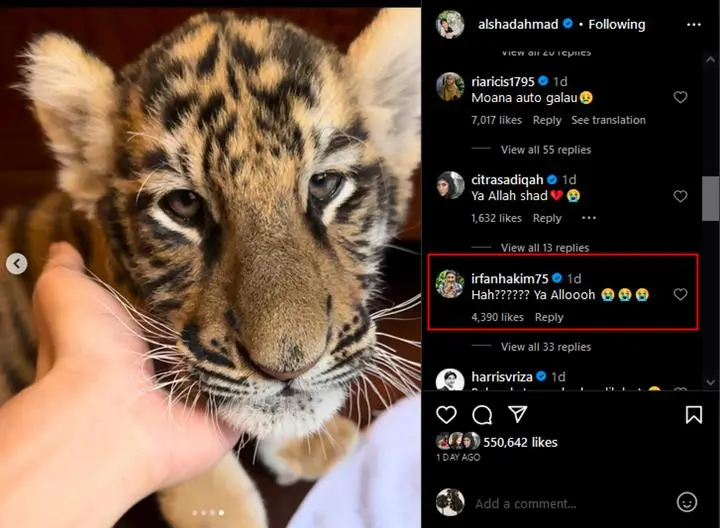Open post options three-dot menu
Viewport: 720px width, 528px height.
pyautogui.click(x=693, y=25)
